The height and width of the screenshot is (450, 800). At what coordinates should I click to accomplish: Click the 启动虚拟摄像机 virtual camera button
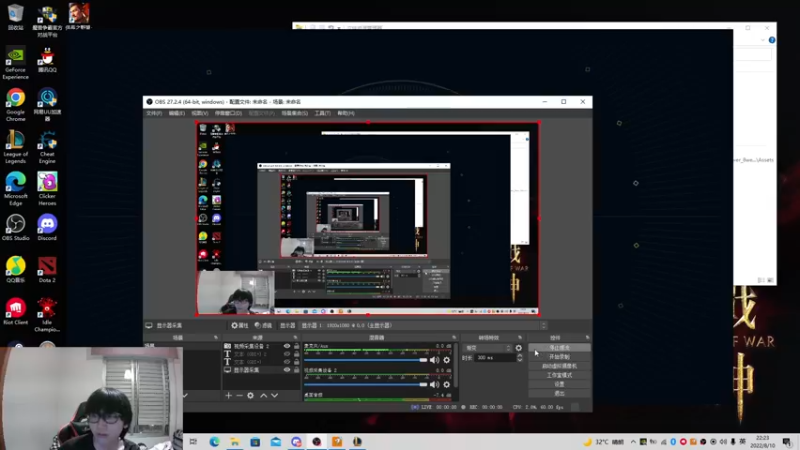pyautogui.click(x=559, y=366)
